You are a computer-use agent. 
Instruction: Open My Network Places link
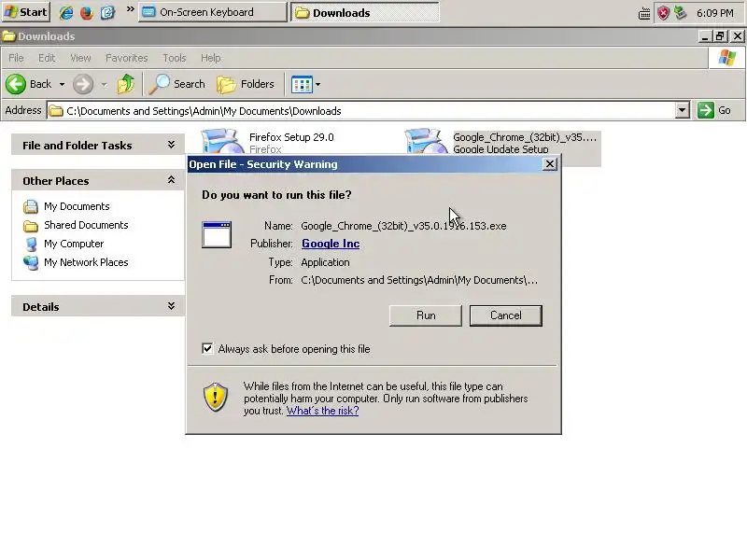[x=86, y=262]
